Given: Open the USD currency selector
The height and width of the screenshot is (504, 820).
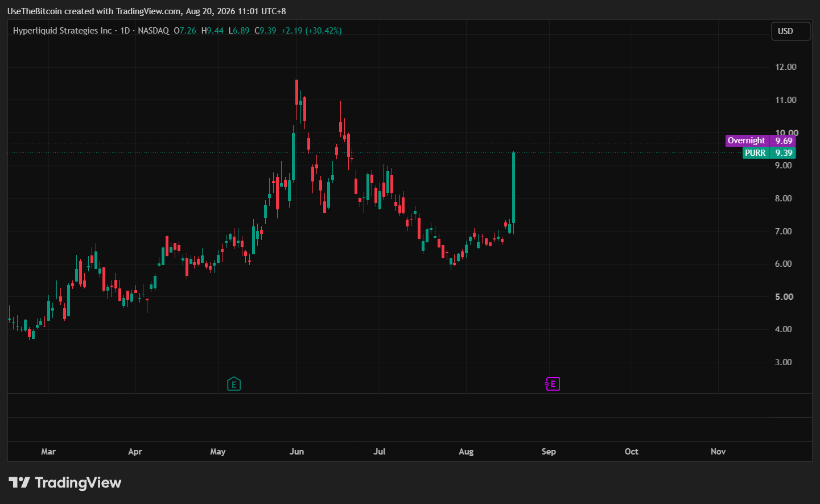Looking at the screenshot, I should pos(790,31).
